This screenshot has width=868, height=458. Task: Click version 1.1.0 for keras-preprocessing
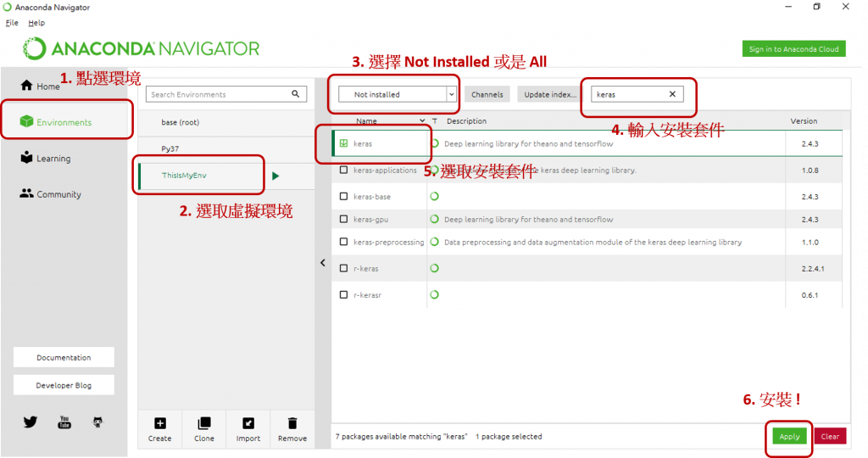pos(810,243)
